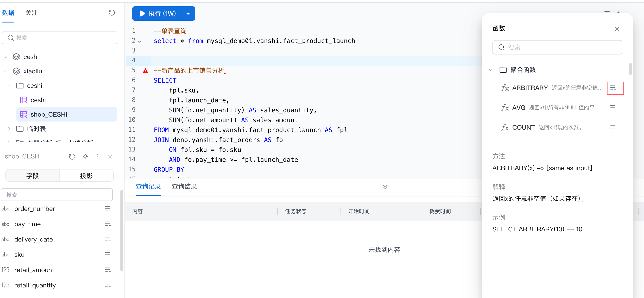
Task: Switch to 查询结果 tab
Action: click(184, 186)
